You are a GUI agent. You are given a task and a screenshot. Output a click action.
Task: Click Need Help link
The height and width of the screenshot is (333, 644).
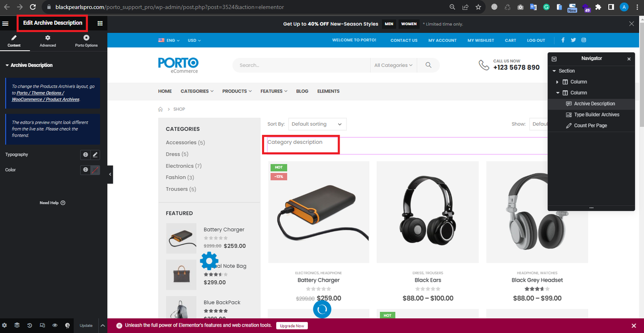coord(52,203)
